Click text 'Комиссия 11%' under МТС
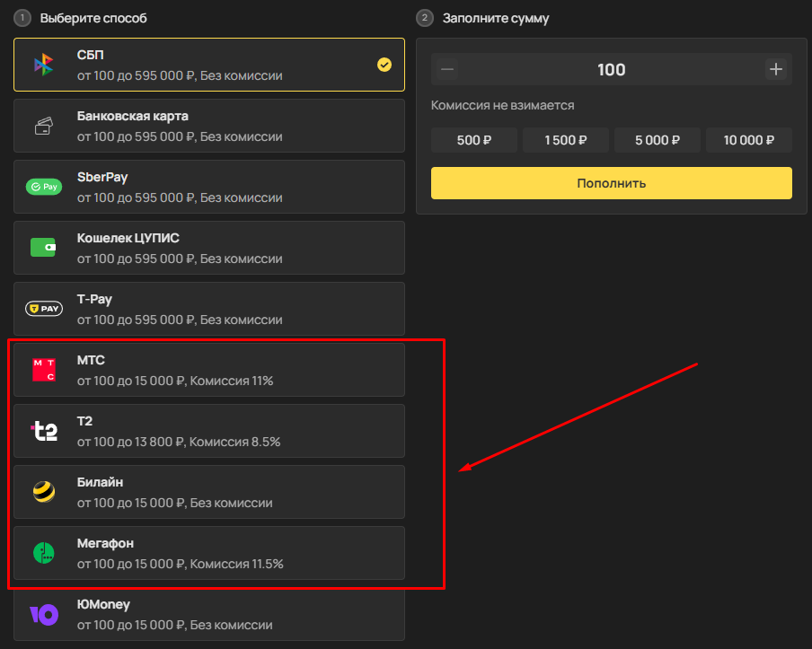Image resolution: width=812 pixels, height=649 pixels. [232, 381]
